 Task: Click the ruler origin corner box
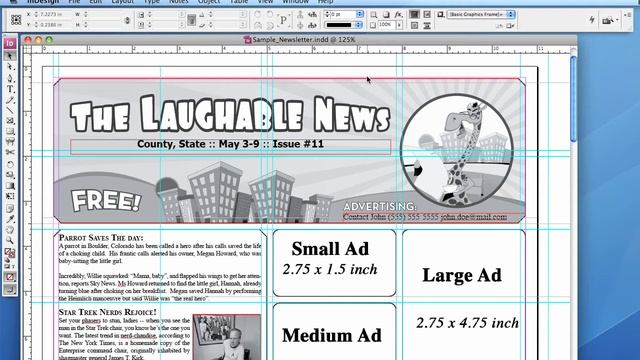click(27, 49)
